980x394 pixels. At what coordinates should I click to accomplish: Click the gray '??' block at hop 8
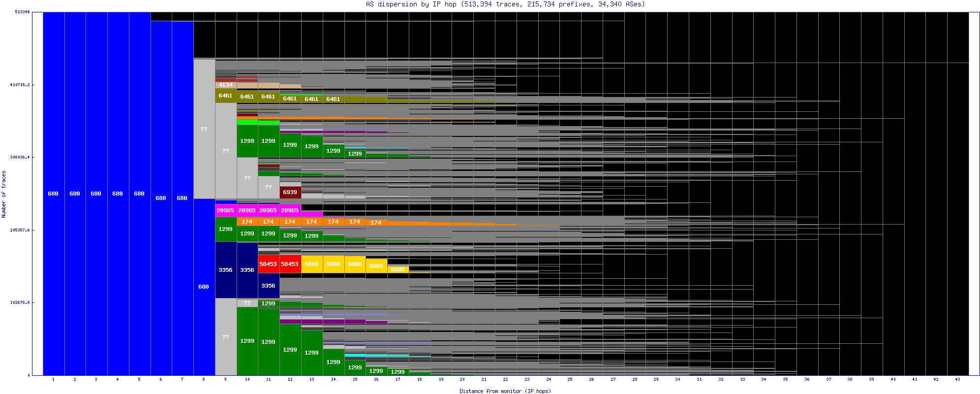(x=204, y=129)
